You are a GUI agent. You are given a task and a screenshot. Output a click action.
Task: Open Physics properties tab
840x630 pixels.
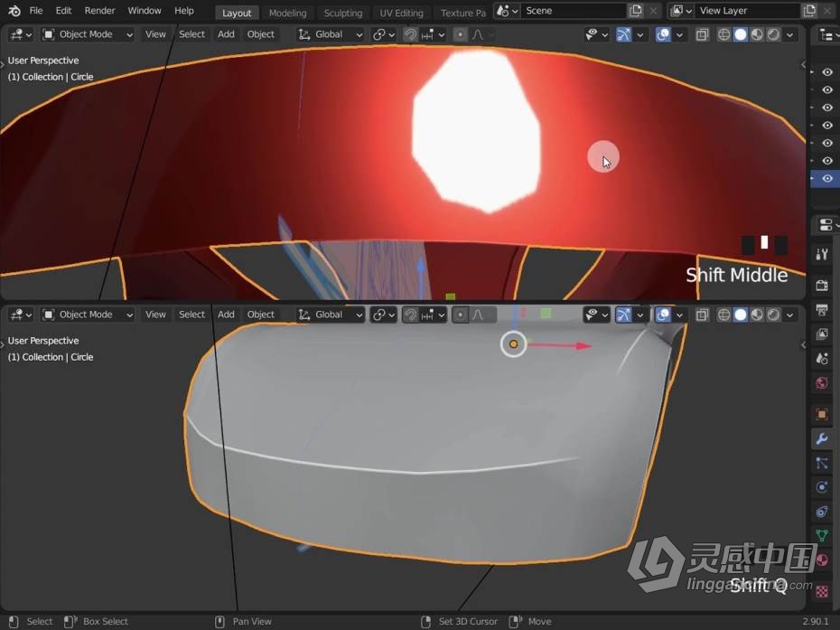point(822,487)
